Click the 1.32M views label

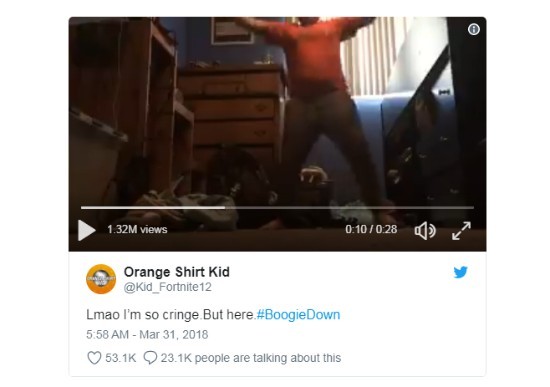[137, 229]
